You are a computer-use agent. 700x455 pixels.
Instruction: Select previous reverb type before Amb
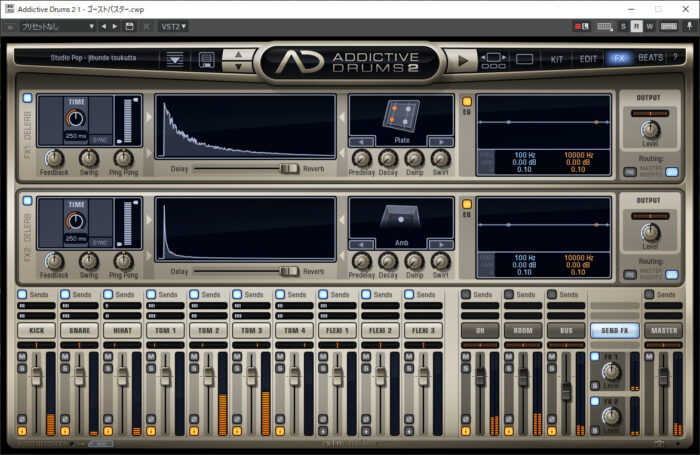pos(361,245)
